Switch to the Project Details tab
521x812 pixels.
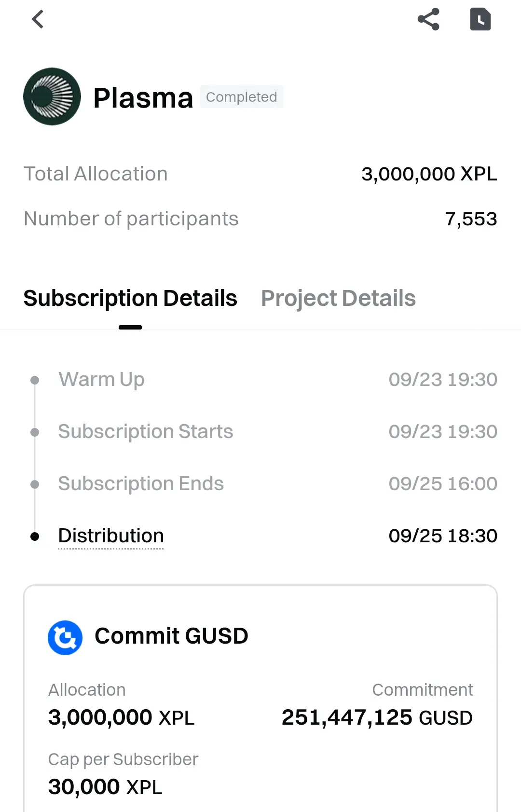pyautogui.click(x=338, y=298)
